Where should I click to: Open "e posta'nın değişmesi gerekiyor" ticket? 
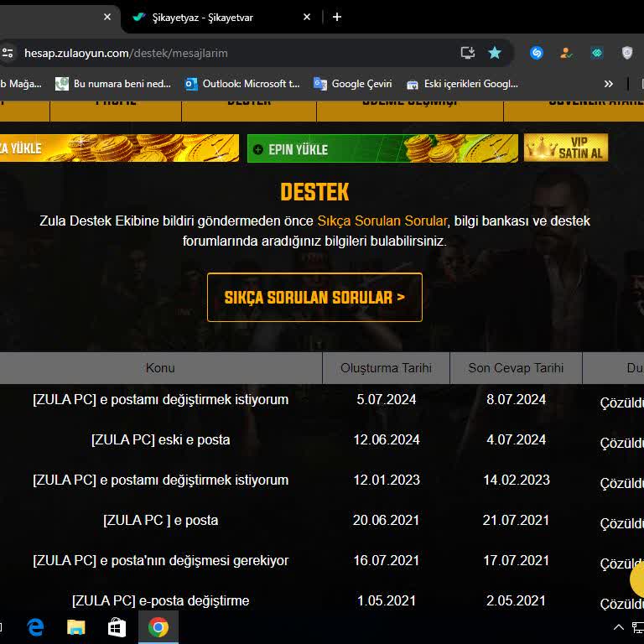(161, 561)
